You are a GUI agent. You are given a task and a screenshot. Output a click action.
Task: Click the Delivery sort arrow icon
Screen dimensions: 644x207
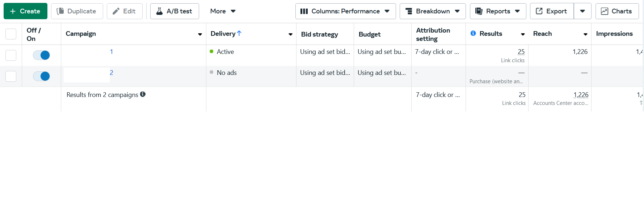click(239, 33)
